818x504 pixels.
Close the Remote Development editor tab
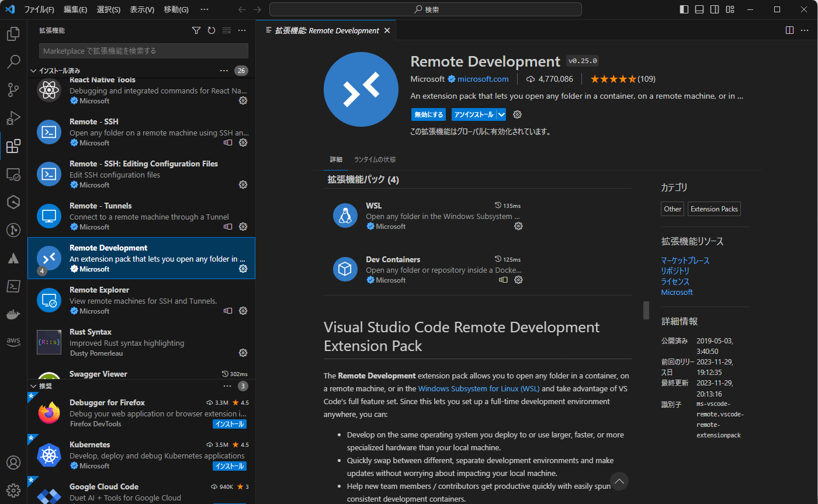pos(387,30)
